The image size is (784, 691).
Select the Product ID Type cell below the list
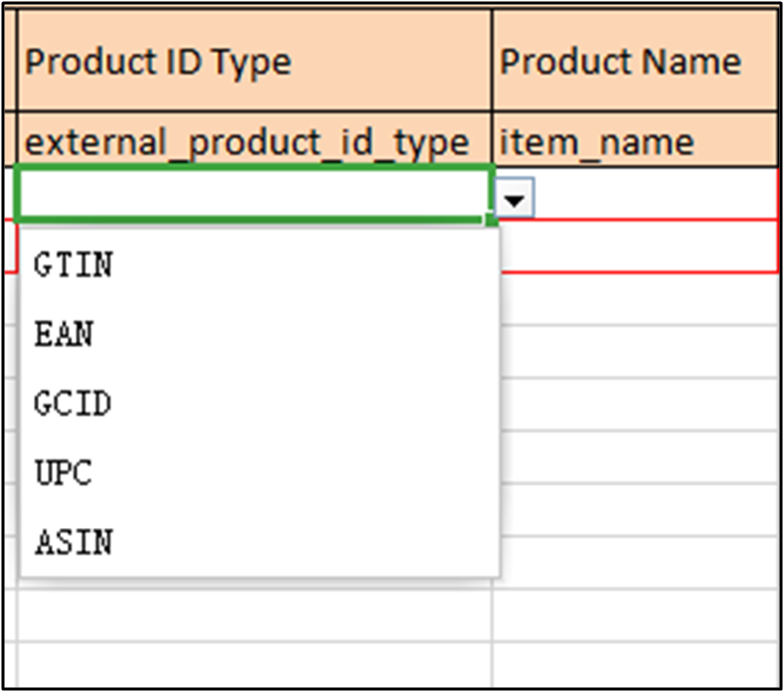click(254, 615)
